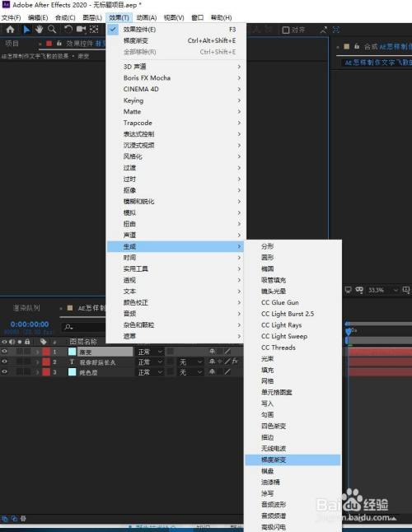The image size is (412, 532).
Task: Open blend mode dropdown 正常 for layer 渐变
Action: (150, 352)
